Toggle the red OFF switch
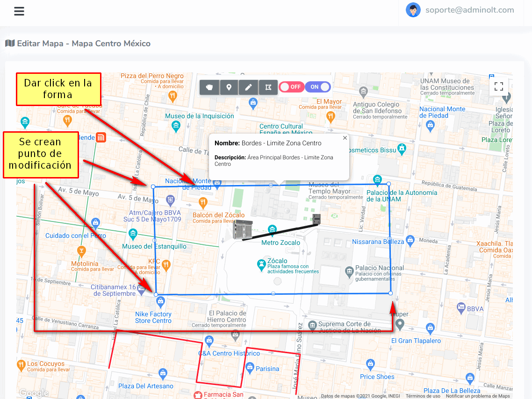This screenshot has height=399, width=532. pyautogui.click(x=291, y=87)
